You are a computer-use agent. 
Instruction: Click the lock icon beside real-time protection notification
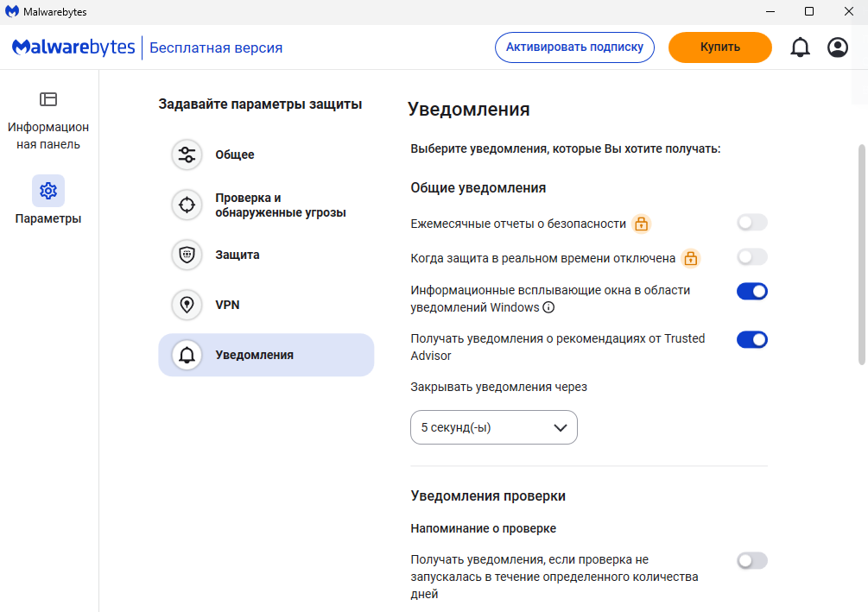(690, 258)
